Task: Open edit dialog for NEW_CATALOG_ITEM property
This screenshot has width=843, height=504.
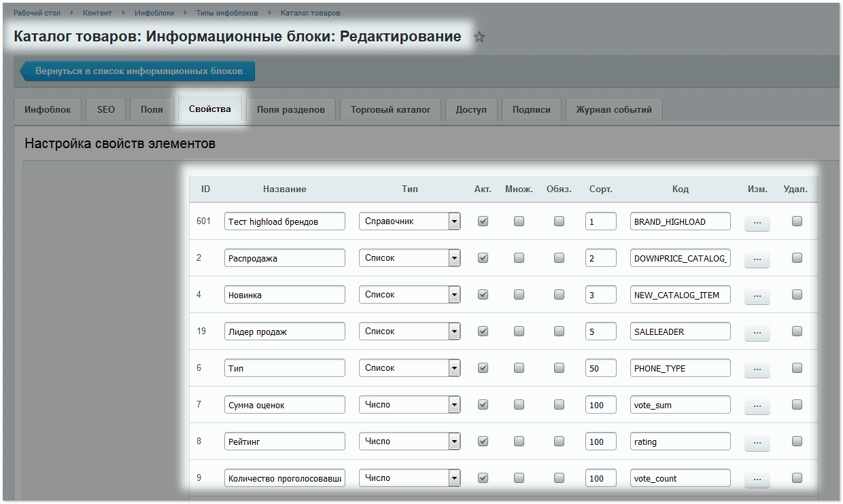Action: click(757, 295)
